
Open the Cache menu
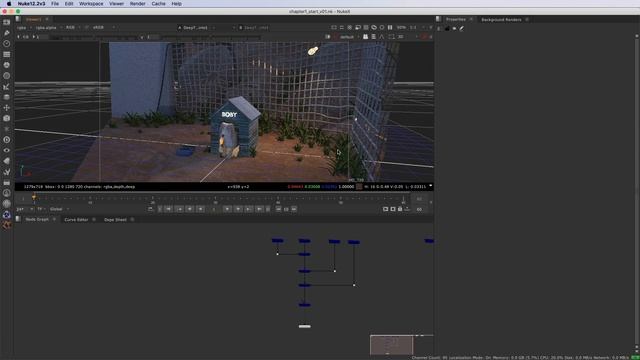pos(158,4)
